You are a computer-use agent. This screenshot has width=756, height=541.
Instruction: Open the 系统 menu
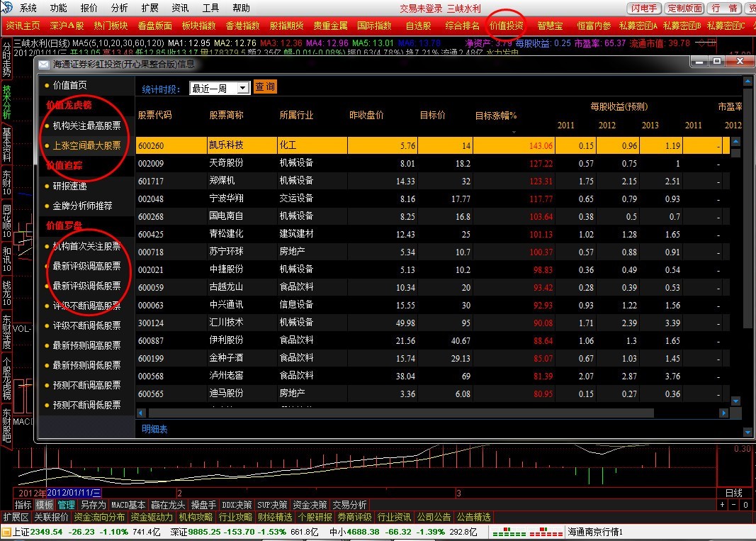coord(28,8)
